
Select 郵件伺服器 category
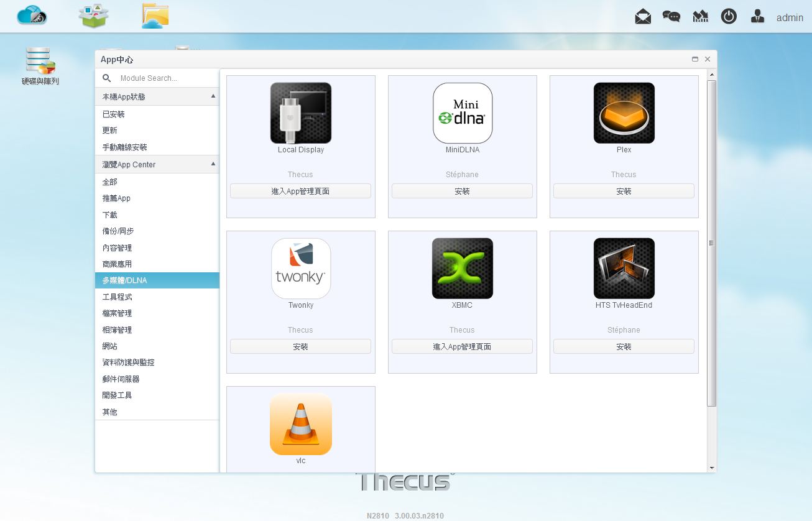(x=157, y=379)
